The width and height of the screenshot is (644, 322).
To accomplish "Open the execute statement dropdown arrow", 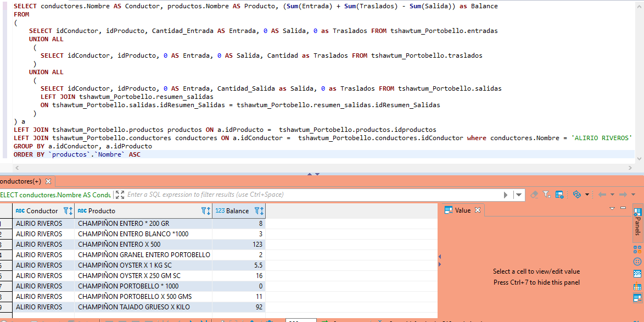I will (x=518, y=195).
